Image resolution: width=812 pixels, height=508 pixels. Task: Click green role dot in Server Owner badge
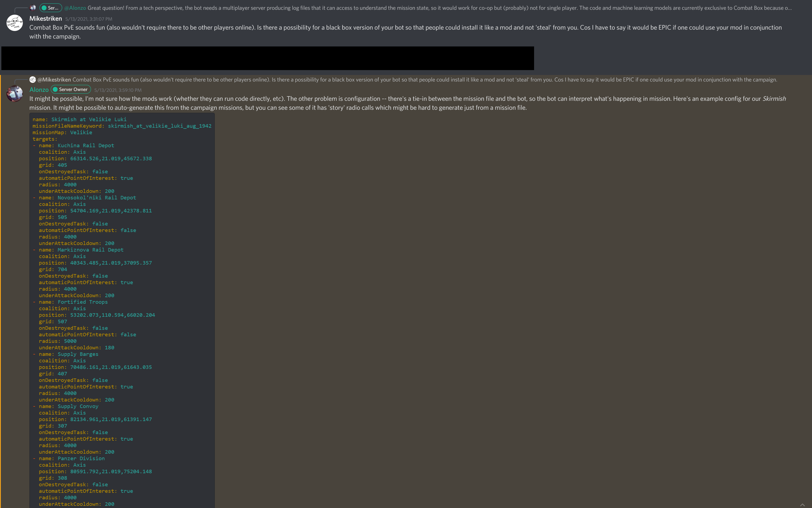pos(55,89)
